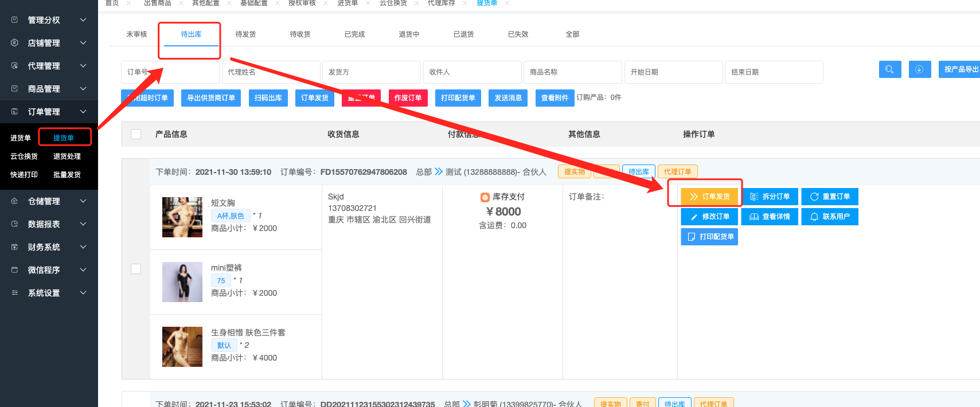980x407 pixels.
Task: Click the 代理姓名 input field
Action: coord(271,72)
